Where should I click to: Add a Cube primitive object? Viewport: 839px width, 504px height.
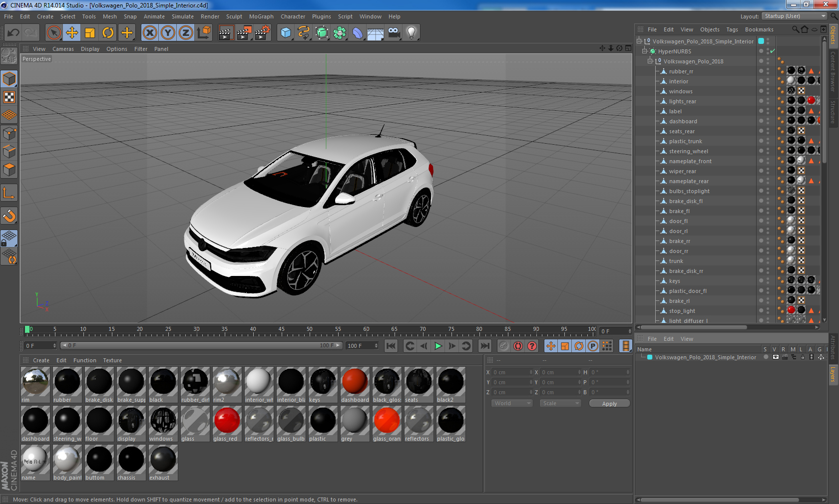286,33
